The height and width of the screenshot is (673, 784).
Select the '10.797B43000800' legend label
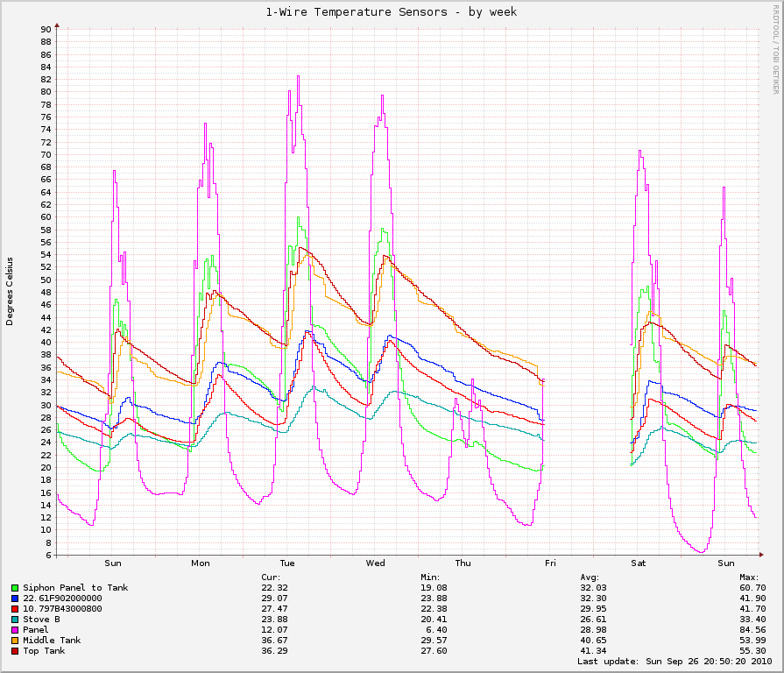click(x=62, y=609)
